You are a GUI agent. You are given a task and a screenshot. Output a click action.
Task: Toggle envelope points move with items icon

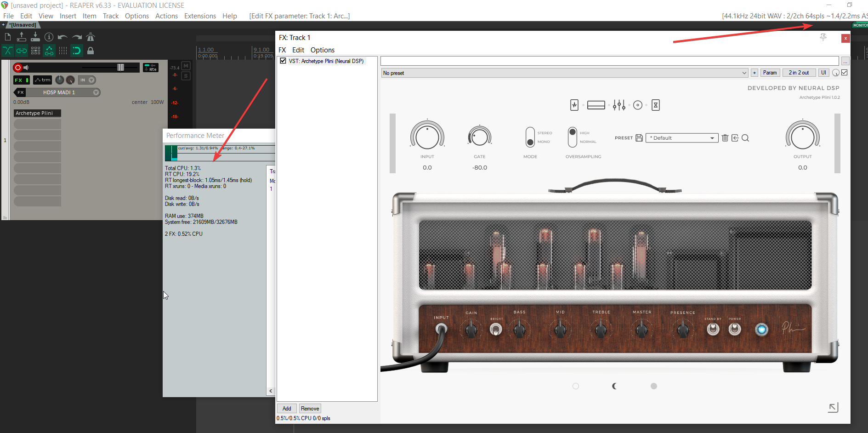tap(49, 51)
